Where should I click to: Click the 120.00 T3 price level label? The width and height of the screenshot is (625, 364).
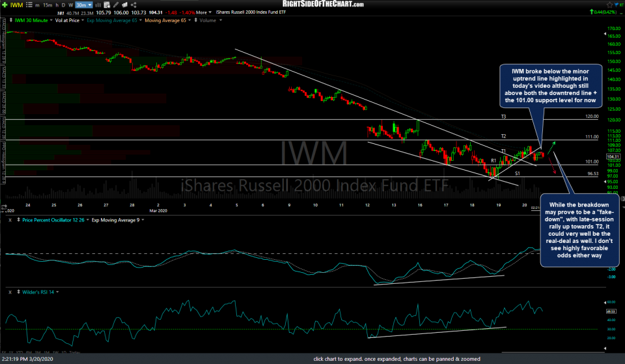pyautogui.click(x=592, y=117)
